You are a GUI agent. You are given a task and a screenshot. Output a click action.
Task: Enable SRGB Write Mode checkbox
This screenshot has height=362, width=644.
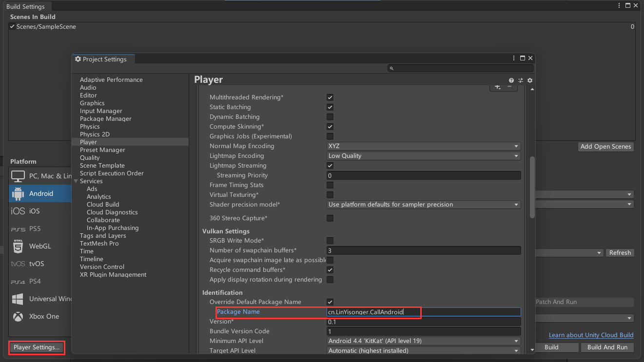(x=330, y=241)
